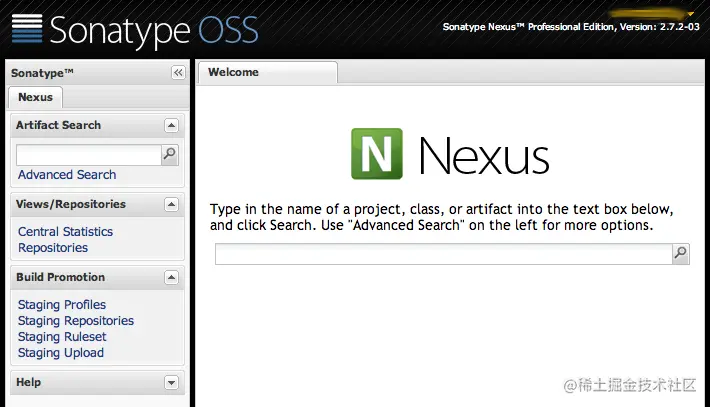Collapse the Views/Repositories panel
The height and width of the screenshot is (407, 710).
[171, 205]
